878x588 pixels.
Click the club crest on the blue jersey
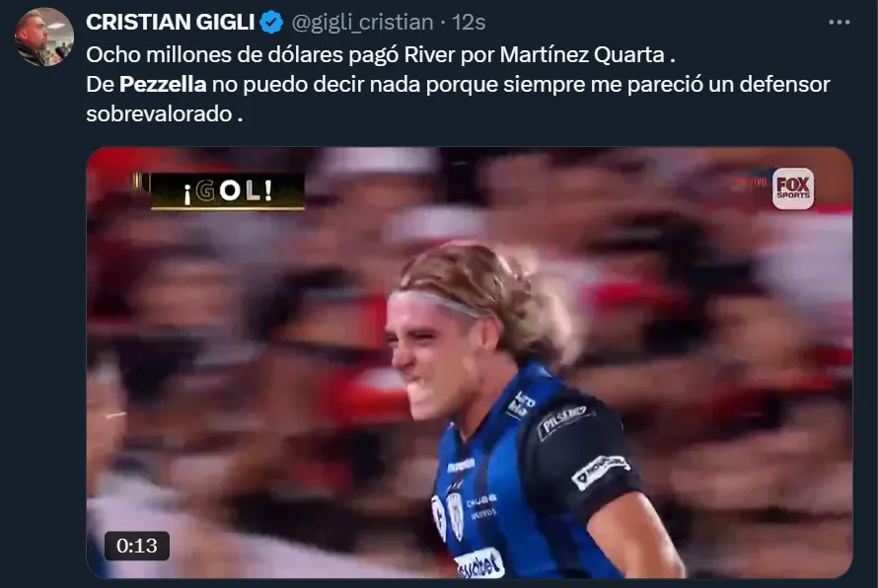[x=456, y=517]
